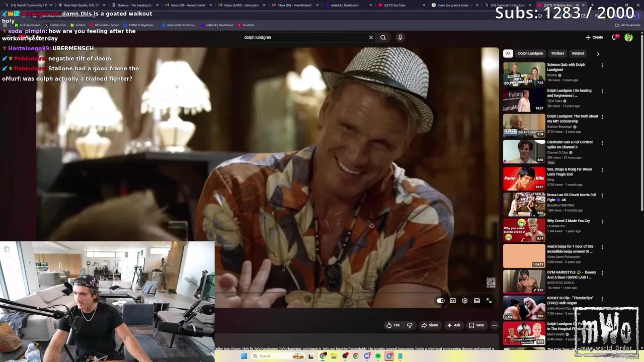Viewport: 644px width, 362px height.
Task: Save video to a playlist
Action: (x=476, y=325)
